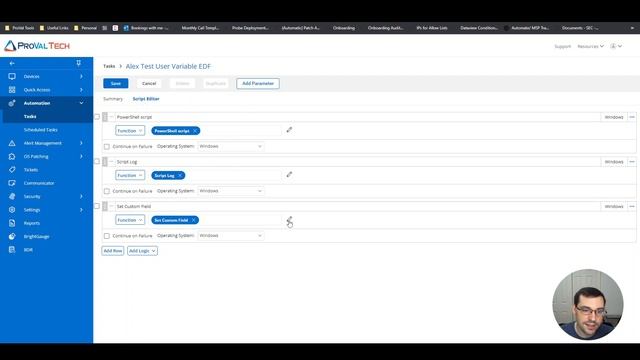Pin the sidebar with the pin icon
The image size is (640, 360).
pos(78,63)
